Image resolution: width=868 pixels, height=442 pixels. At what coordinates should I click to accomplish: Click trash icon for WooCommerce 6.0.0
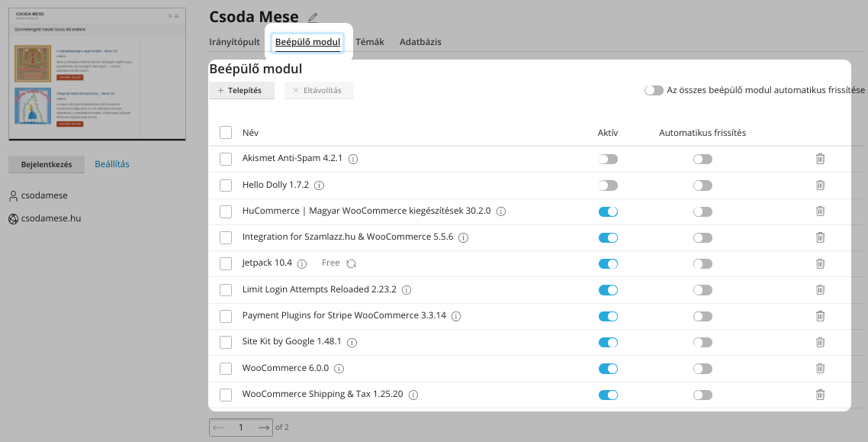click(x=821, y=368)
